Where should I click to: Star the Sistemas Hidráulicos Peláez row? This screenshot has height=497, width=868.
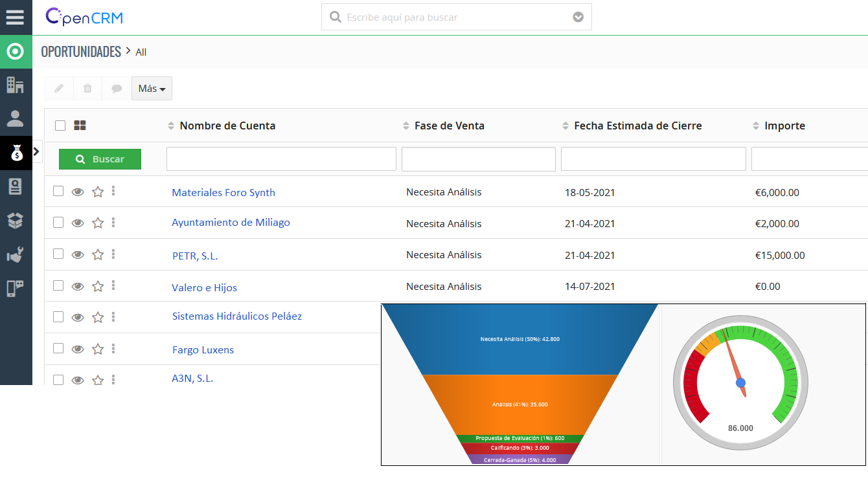tap(98, 317)
